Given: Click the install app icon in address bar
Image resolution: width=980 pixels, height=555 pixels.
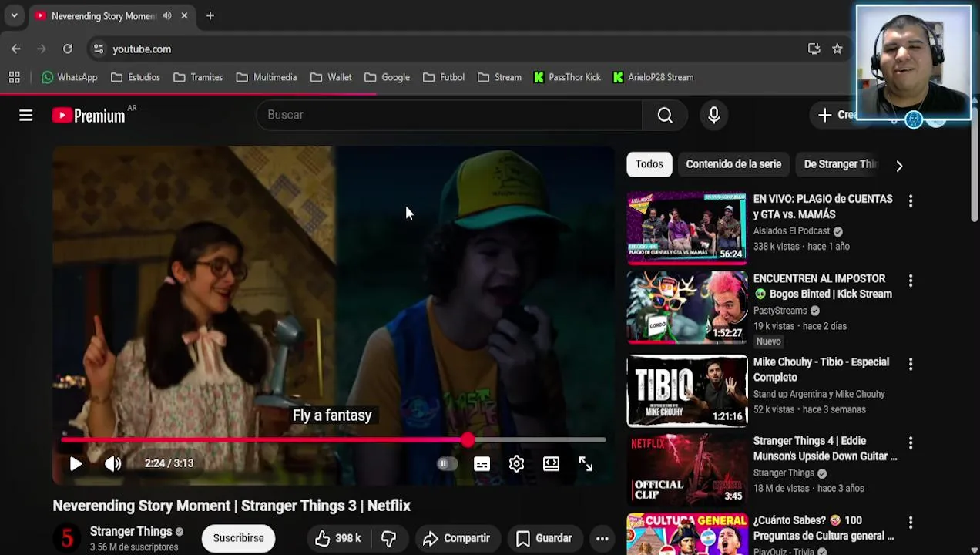Looking at the screenshot, I should click(x=814, y=49).
